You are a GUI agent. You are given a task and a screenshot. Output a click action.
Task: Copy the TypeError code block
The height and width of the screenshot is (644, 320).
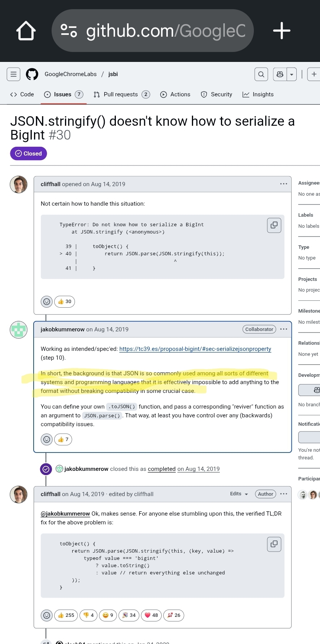tap(274, 225)
